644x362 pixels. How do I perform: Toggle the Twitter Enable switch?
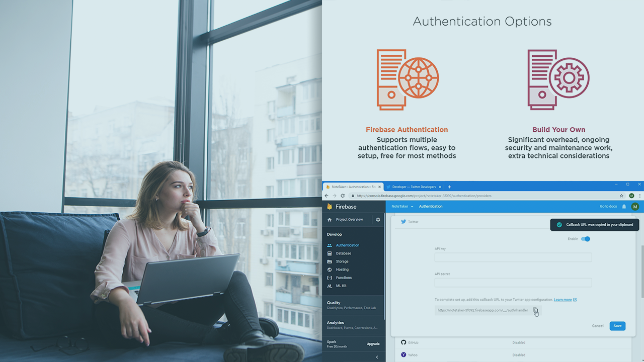(586, 239)
